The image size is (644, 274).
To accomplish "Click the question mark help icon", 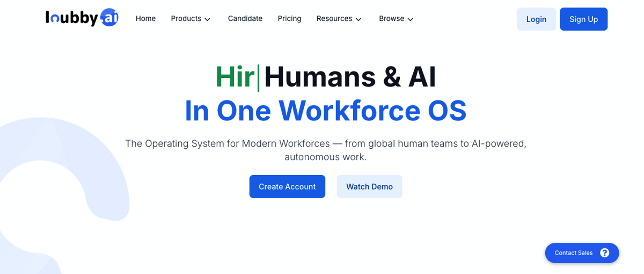I will pyautogui.click(x=604, y=253).
